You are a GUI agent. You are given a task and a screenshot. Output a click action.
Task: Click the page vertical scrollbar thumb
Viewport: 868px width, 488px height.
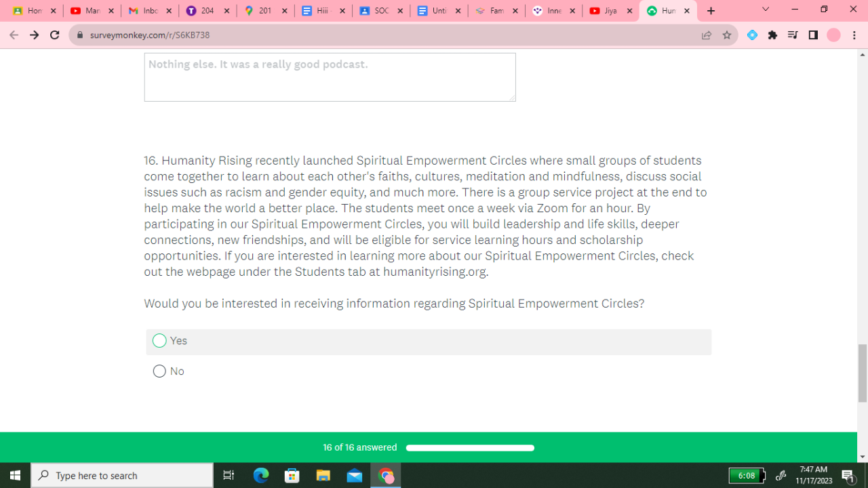pyautogui.click(x=863, y=373)
